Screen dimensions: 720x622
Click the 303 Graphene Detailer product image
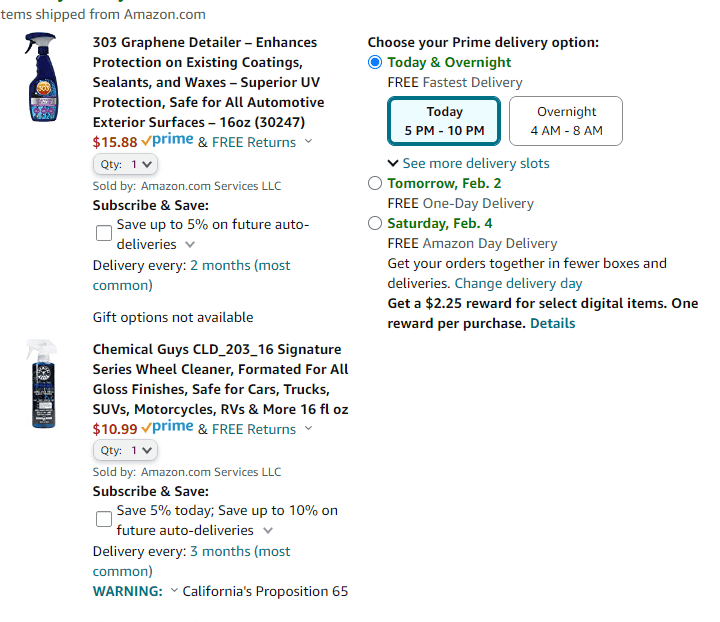[42, 77]
